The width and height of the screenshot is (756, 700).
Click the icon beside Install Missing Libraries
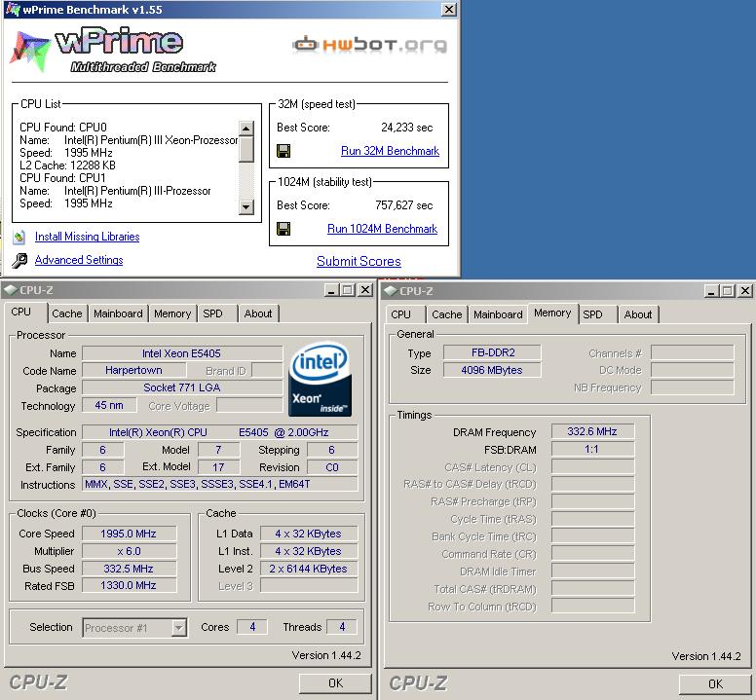(19, 237)
